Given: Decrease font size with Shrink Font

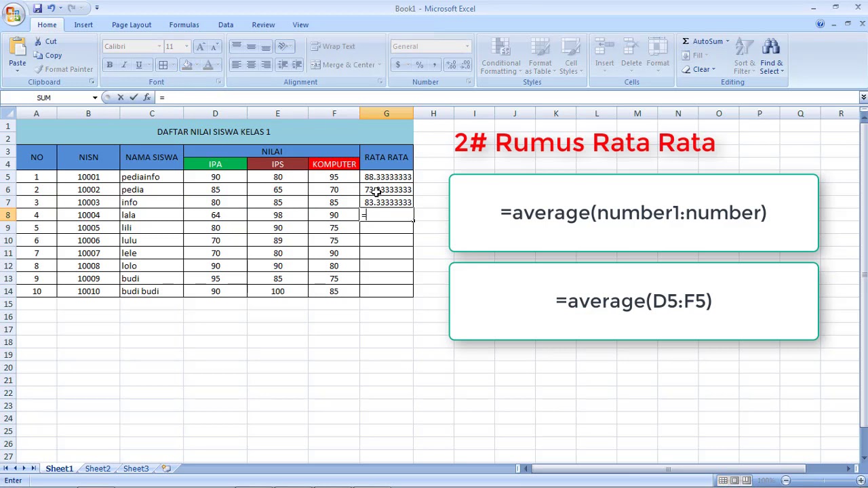Looking at the screenshot, I should click(x=215, y=46).
